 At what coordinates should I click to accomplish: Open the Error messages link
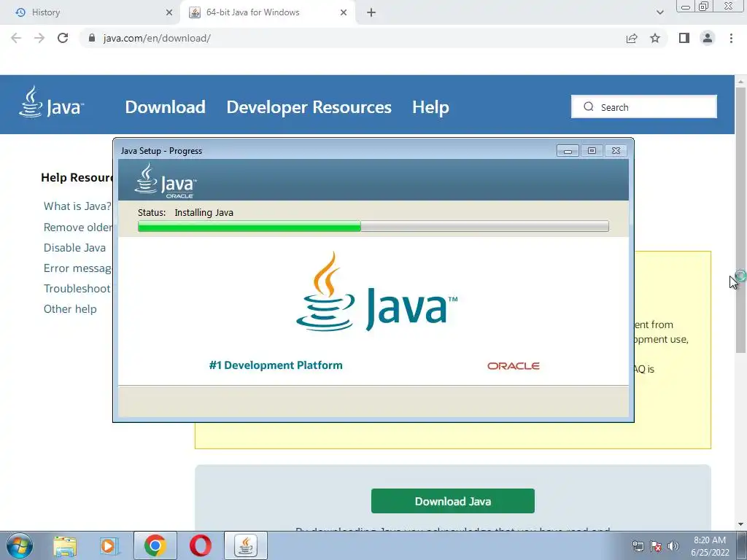77,268
